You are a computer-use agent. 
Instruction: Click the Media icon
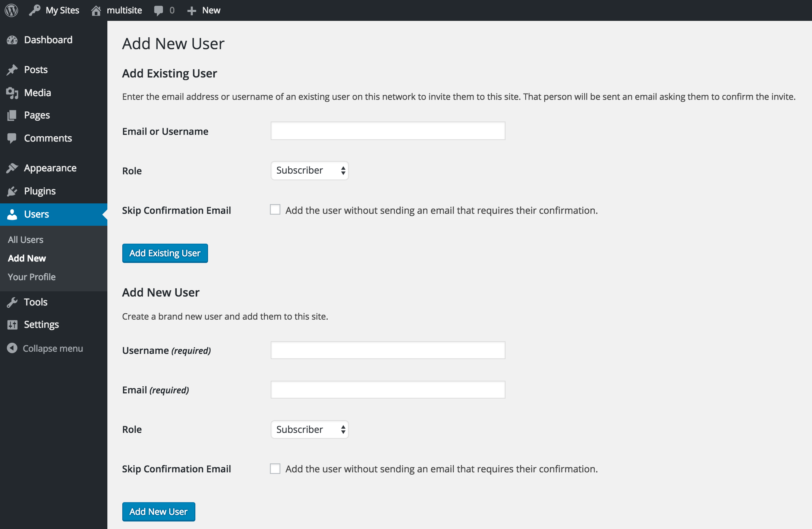coord(12,92)
